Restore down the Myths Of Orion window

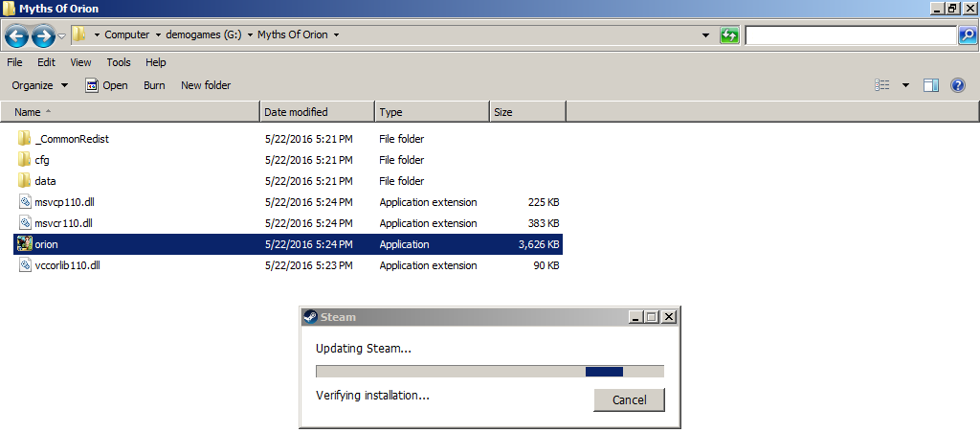pos(953,8)
